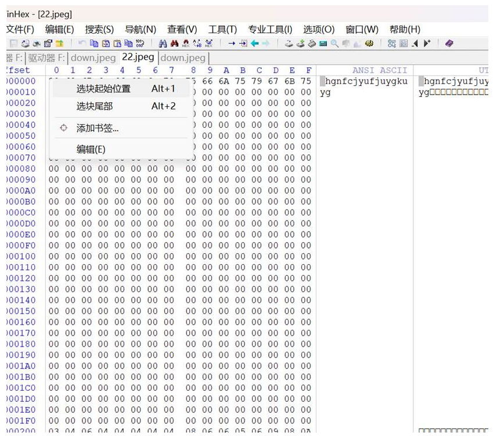This screenshot has height=436, width=504.
Task: Open the 窗口(W) menu
Action: (362, 30)
